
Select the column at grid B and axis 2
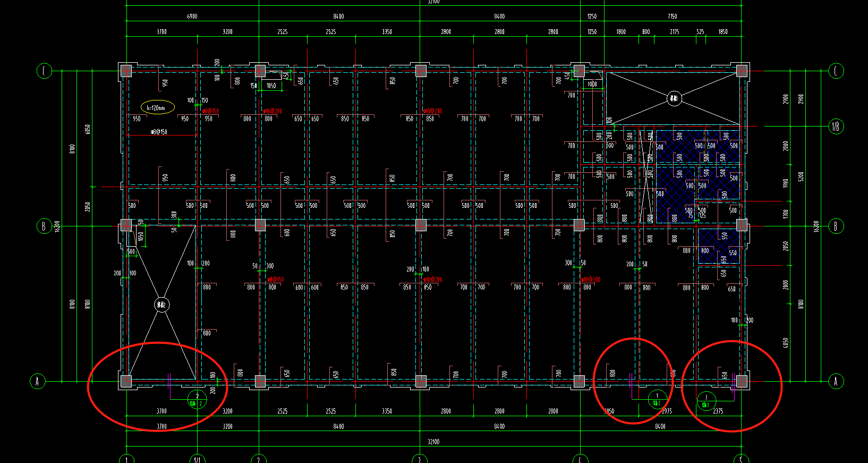[260, 225]
